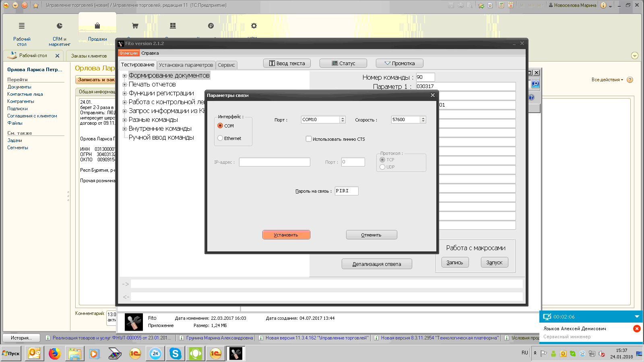This screenshot has width=644, height=362.
Task: Open CRM и маркетинг section icon
Action: click(x=60, y=26)
